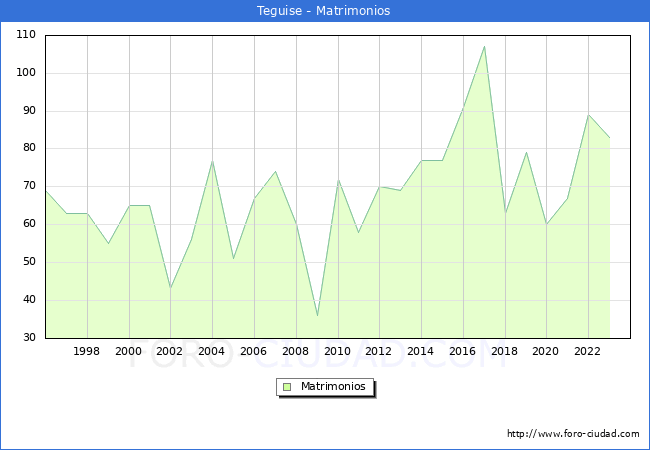Click the y-axis value 50

coord(29,262)
